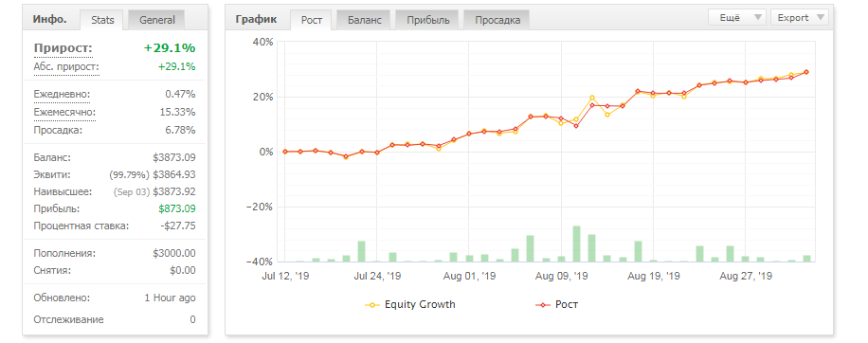The image size is (868, 343).
Task: Click the Инфо. panel title
Action: [50, 19]
